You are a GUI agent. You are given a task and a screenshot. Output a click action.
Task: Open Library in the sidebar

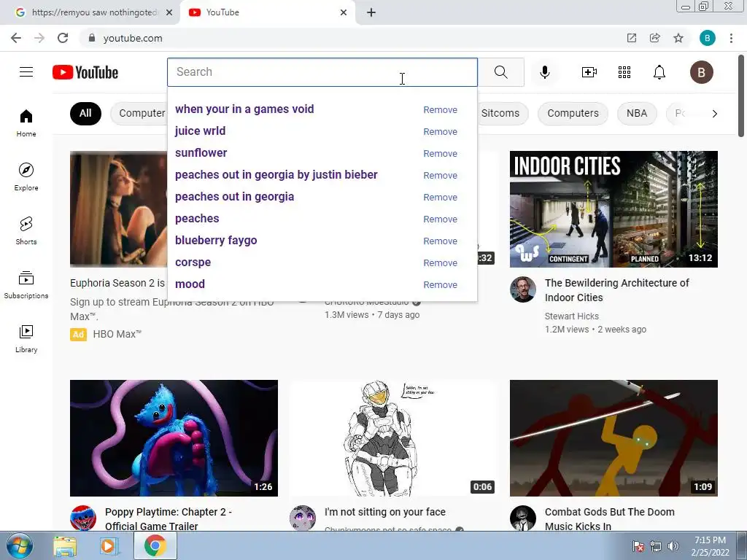click(x=26, y=338)
